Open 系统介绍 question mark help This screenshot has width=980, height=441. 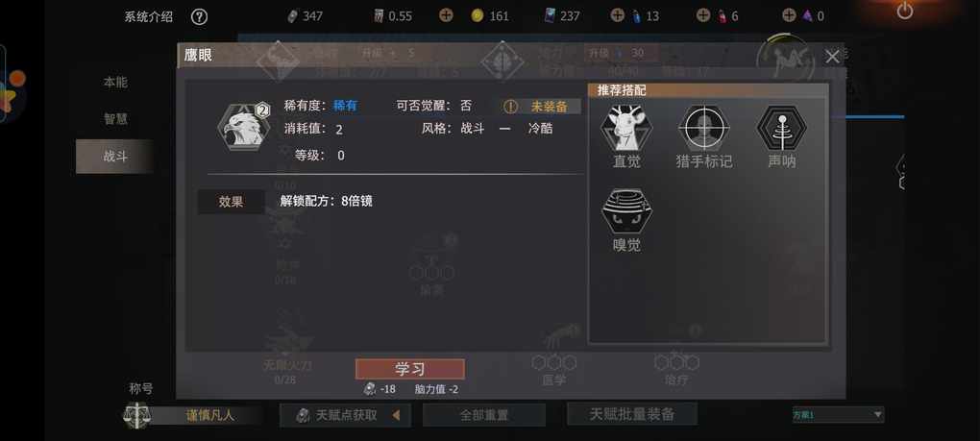coord(199,16)
